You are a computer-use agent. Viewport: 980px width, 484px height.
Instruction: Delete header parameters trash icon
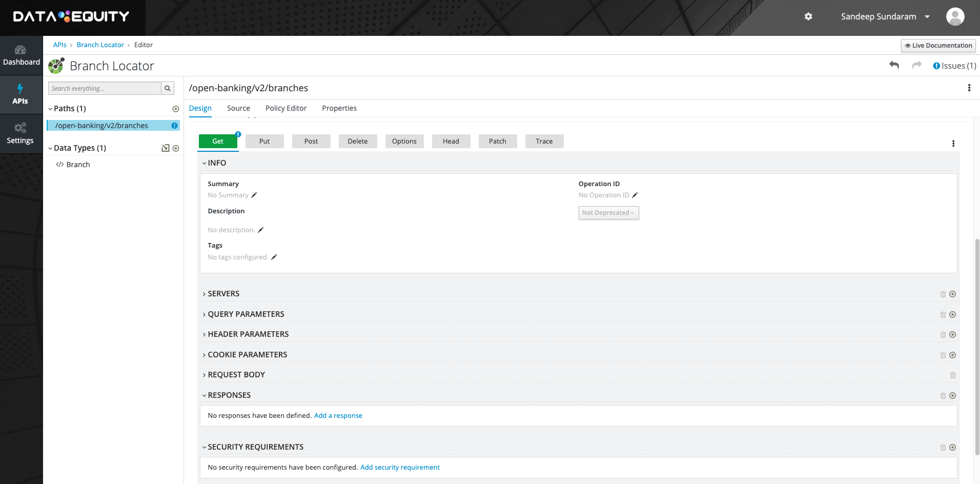click(943, 334)
